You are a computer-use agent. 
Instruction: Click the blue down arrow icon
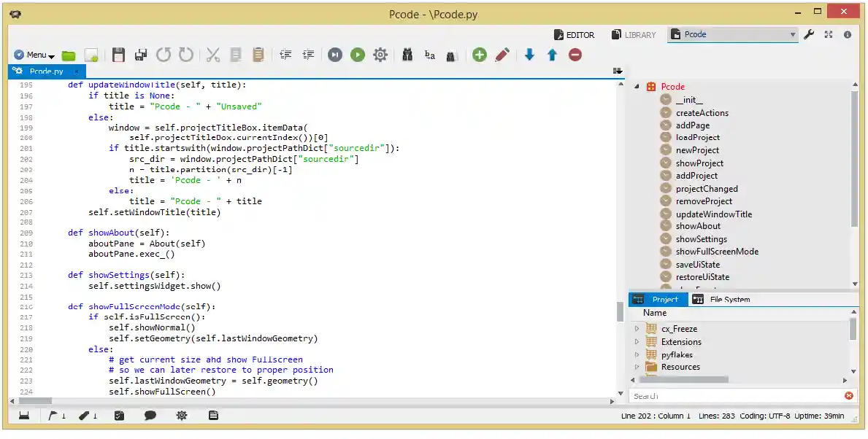(529, 55)
